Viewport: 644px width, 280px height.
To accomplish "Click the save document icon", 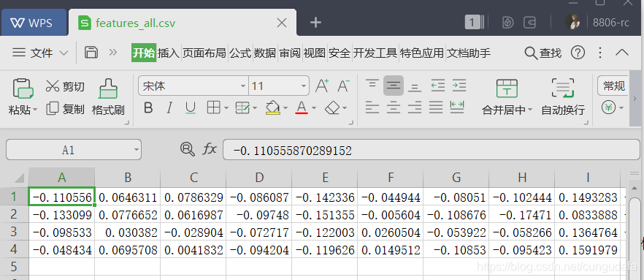I will [91, 53].
